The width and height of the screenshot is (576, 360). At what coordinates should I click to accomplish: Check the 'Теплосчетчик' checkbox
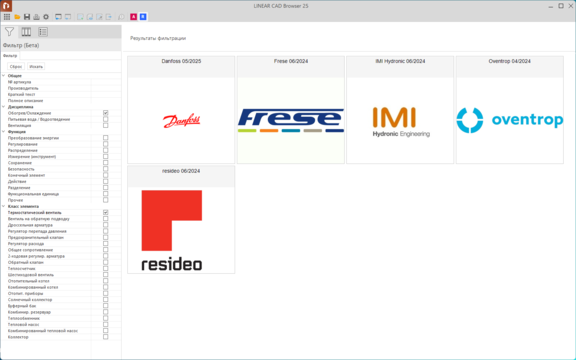click(106, 269)
